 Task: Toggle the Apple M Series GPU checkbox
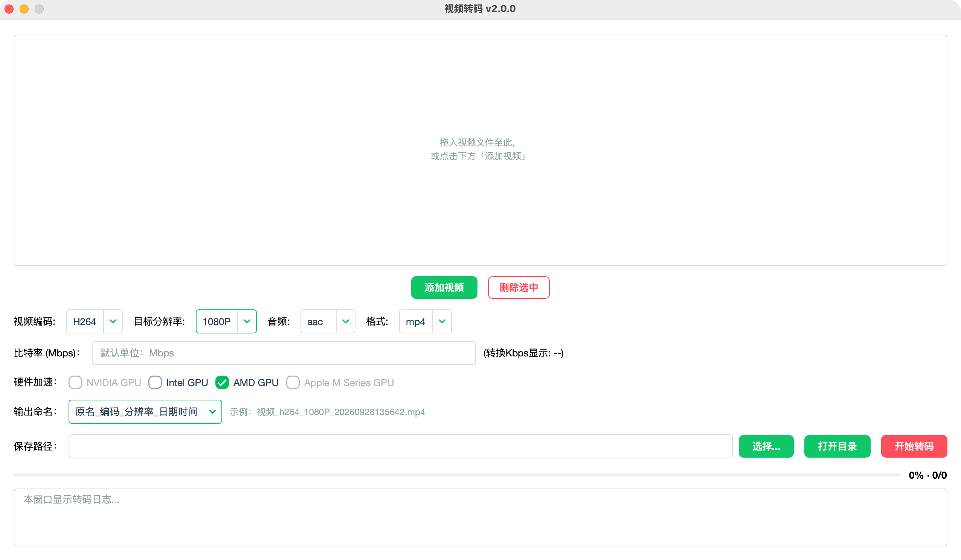click(293, 382)
